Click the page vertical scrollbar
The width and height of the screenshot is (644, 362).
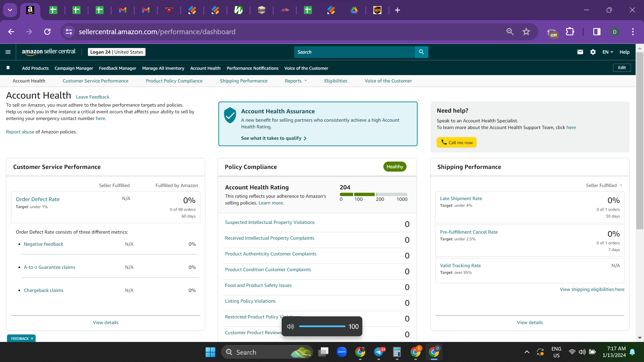(640, 141)
